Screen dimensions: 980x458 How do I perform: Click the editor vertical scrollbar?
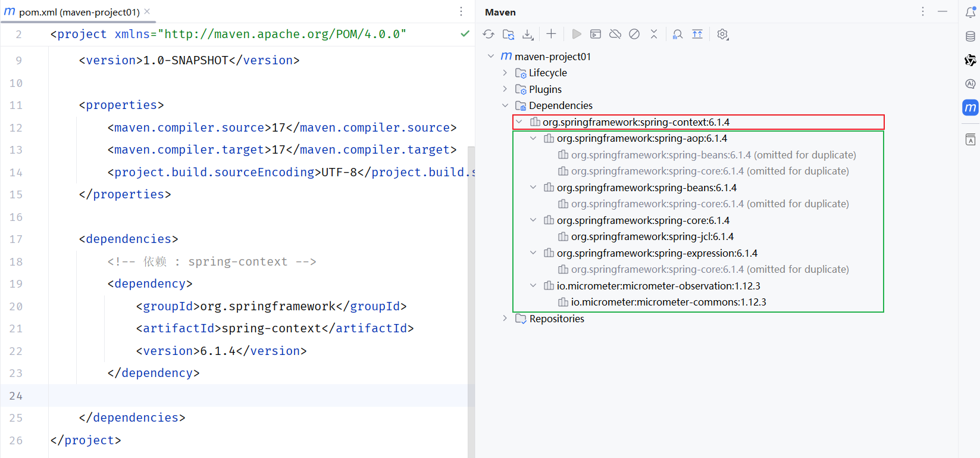click(471, 302)
